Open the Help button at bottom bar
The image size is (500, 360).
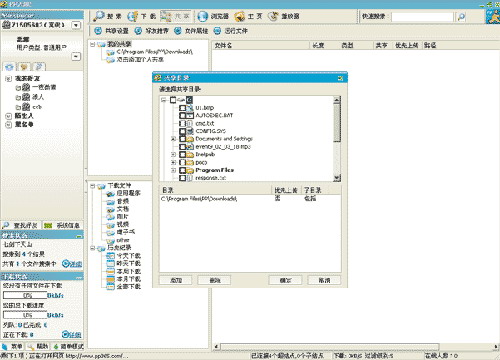38,346
